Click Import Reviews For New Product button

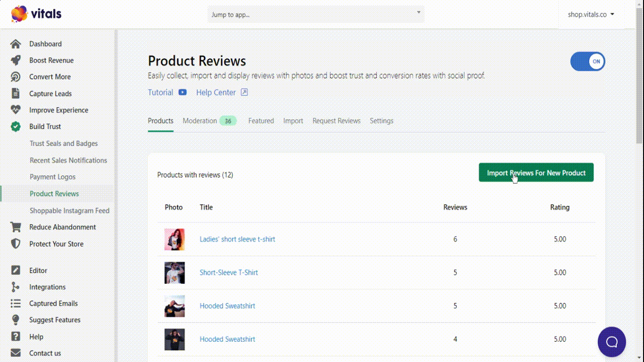pyautogui.click(x=536, y=173)
